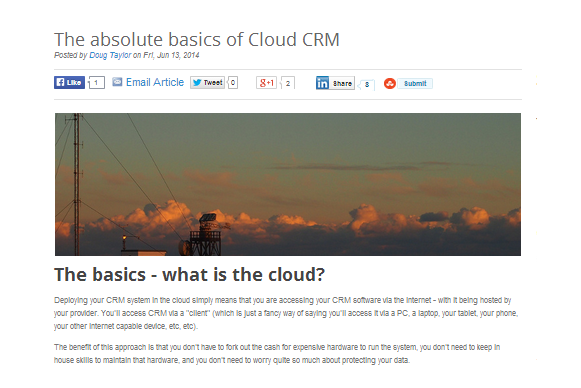
Task: Click the Submit button
Action: [415, 83]
